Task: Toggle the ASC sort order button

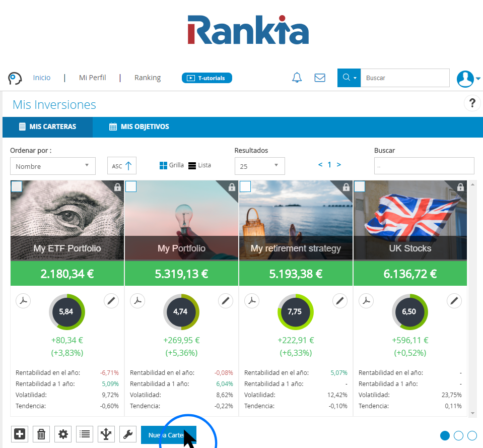Action: pos(122,166)
